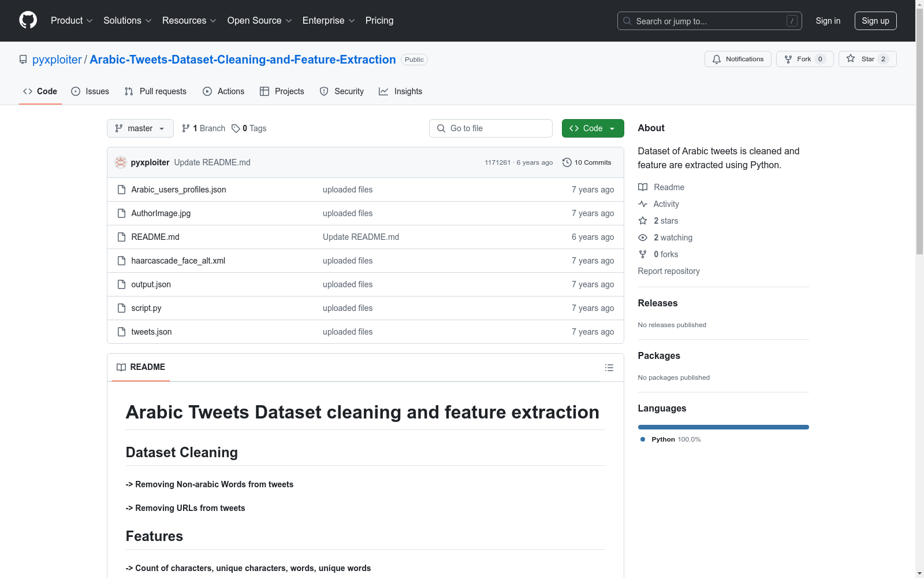Star this repository
Screen dimensions: 924x578
[x=867, y=59]
